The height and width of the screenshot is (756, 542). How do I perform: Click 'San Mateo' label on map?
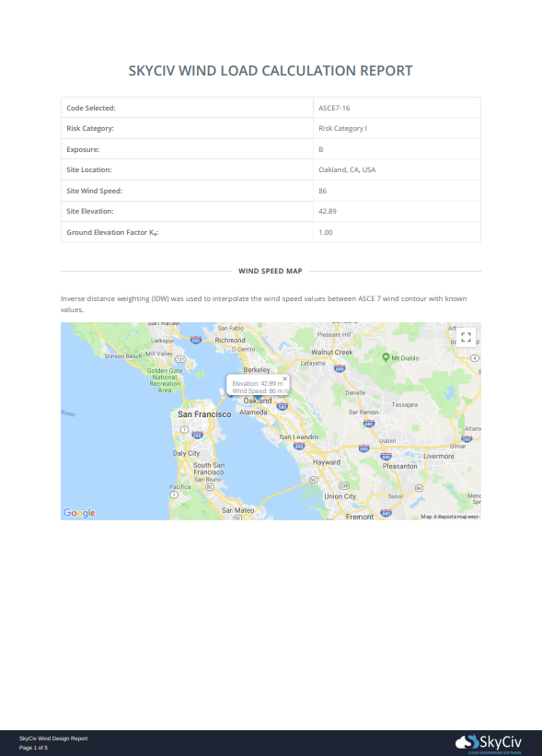(x=238, y=510)
